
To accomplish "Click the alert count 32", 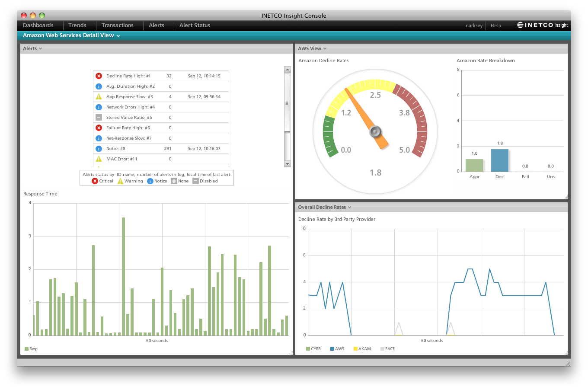I will tap(169, 76).
